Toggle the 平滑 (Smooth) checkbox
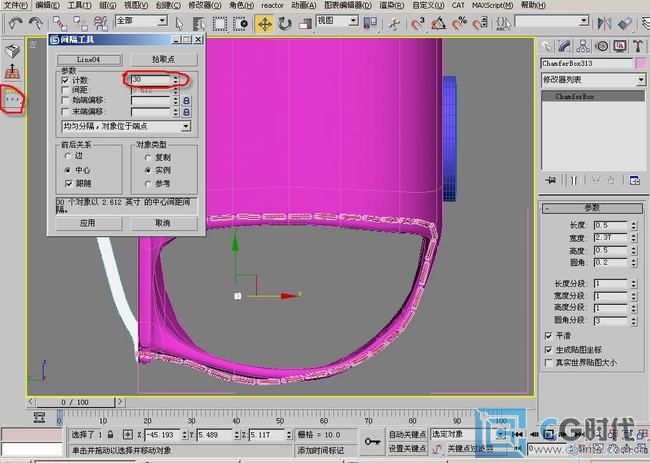This screenshot has height=463, width=650. 548,335
